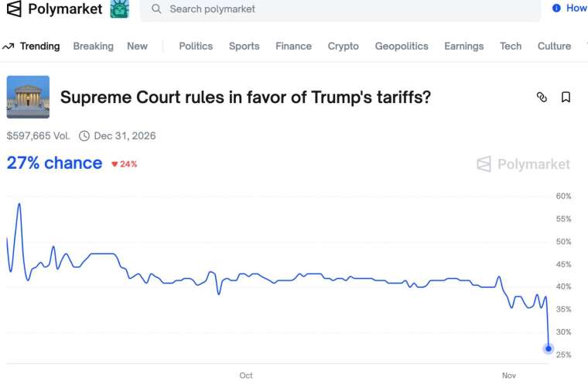The image size is (588, 388).
Task: Click the clock icon beside end date
Action: tap(84, 136)
